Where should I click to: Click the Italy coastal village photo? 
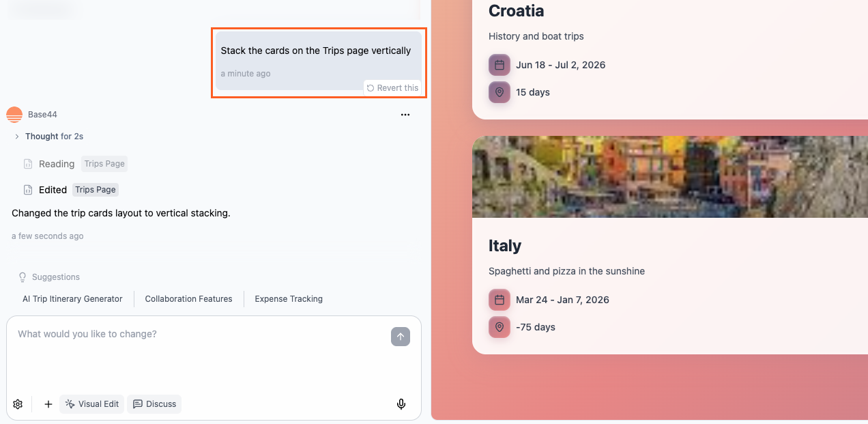point(669,176)
